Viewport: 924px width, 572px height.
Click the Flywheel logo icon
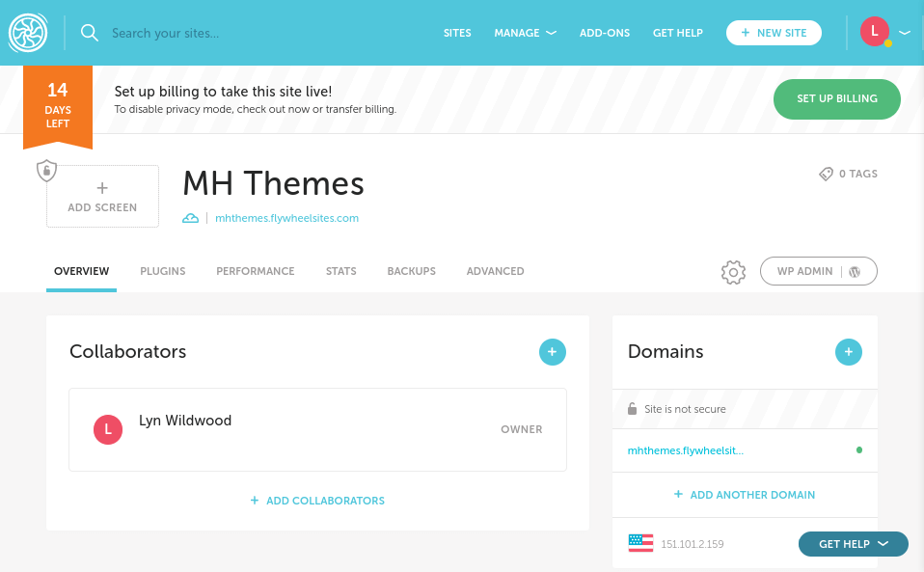click(28, 33)
